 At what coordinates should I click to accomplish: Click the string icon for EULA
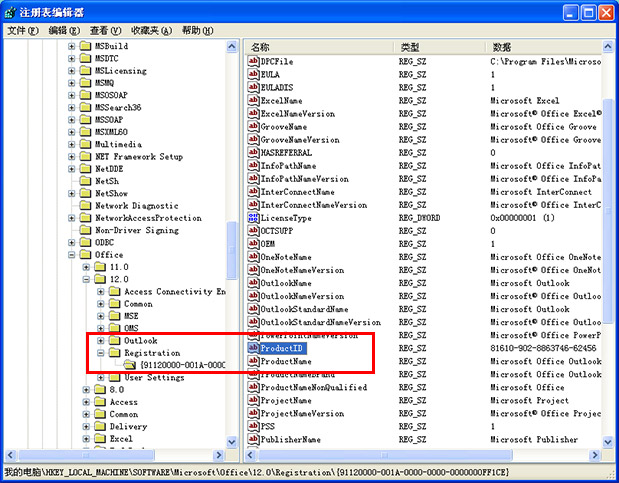[253, 74]
